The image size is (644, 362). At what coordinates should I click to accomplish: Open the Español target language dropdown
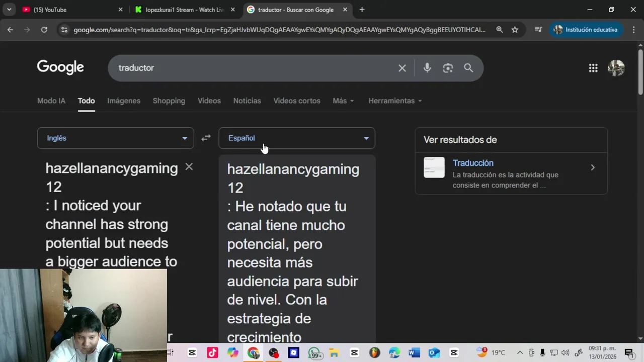tap(297, 138)
